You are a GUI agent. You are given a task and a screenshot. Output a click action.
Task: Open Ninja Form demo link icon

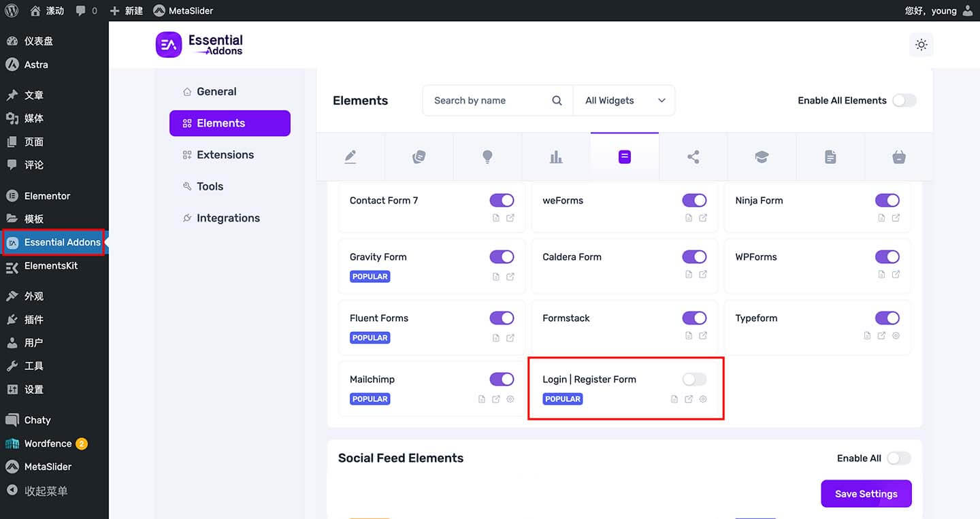(896, 218)
